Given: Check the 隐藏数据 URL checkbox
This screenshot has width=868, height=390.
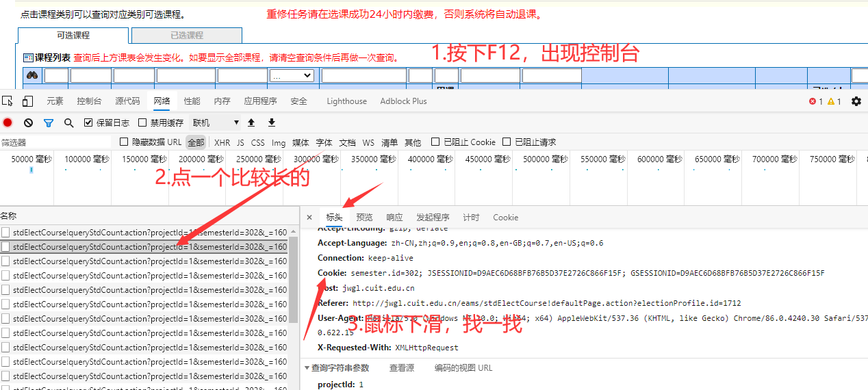Looking at the screenshot, I should point(124,142).
